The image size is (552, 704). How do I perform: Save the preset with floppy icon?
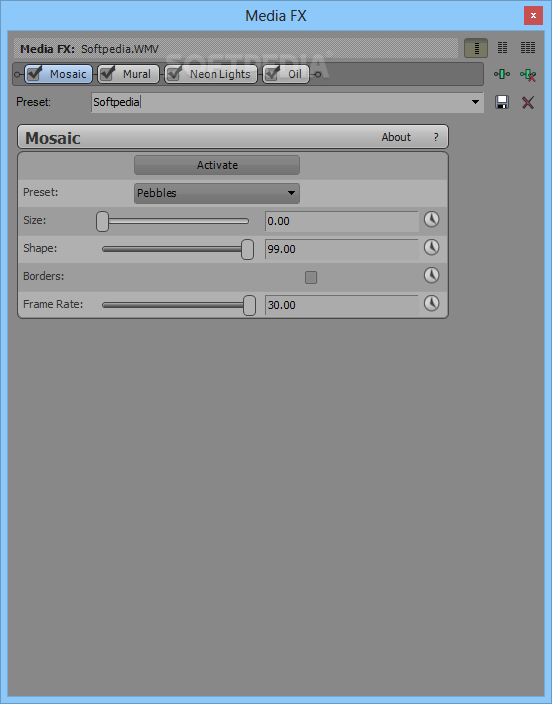[502, 102]
